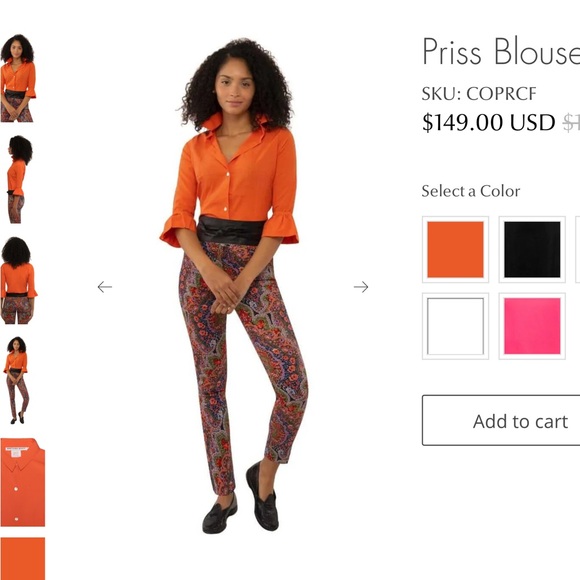Screen dimensions: 580x580
Task: Go to the previous product image arrow
Action: click(x=105, y=287)
